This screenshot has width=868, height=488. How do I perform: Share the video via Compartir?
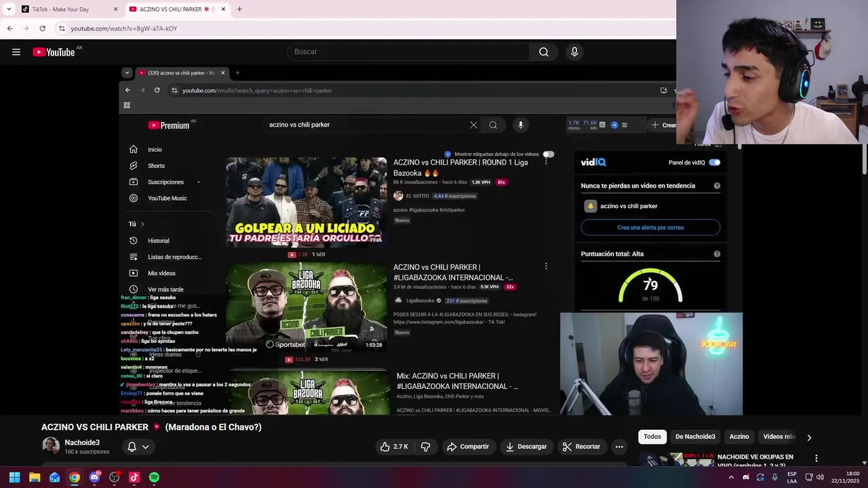[x=468, y=447]
